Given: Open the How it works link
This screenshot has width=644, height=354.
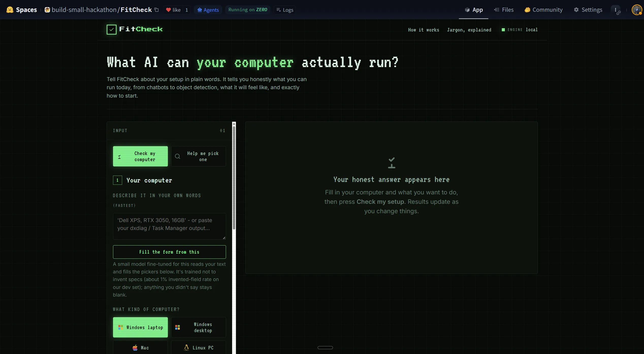Looking at the screenshot, I should click(x=424, y=30).
